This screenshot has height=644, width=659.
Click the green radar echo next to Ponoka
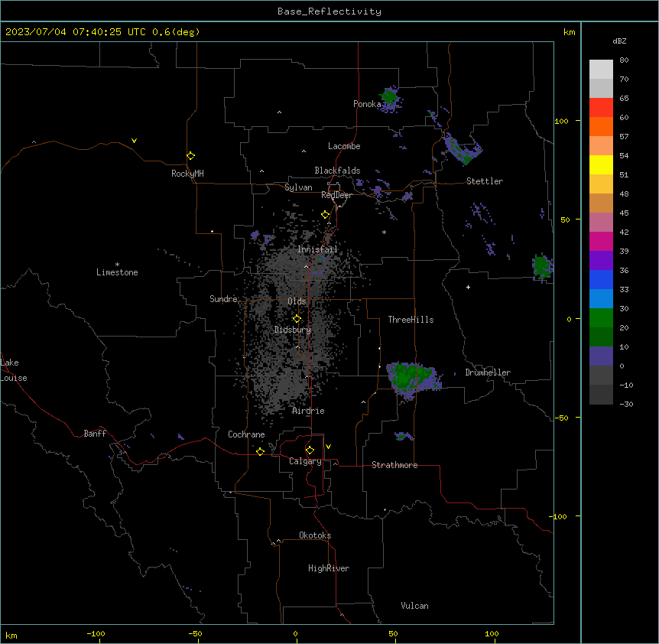389,98
